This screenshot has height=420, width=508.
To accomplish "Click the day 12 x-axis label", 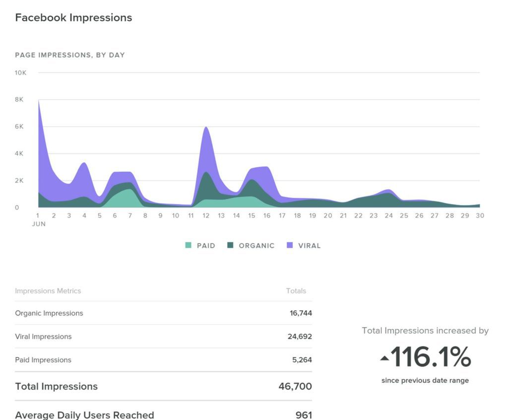I will [206, 215].
